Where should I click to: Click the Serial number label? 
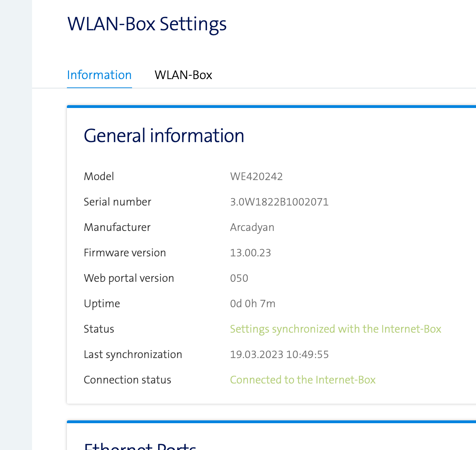click(x=117, y=202)
